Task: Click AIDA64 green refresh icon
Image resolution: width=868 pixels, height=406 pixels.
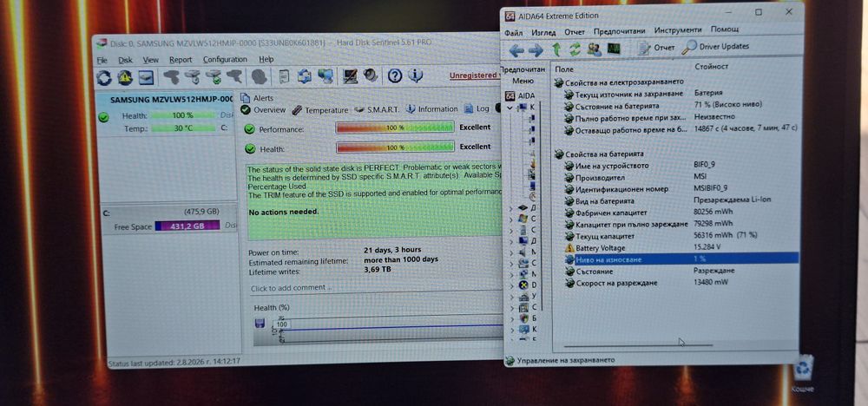Action: coord(575,49)
